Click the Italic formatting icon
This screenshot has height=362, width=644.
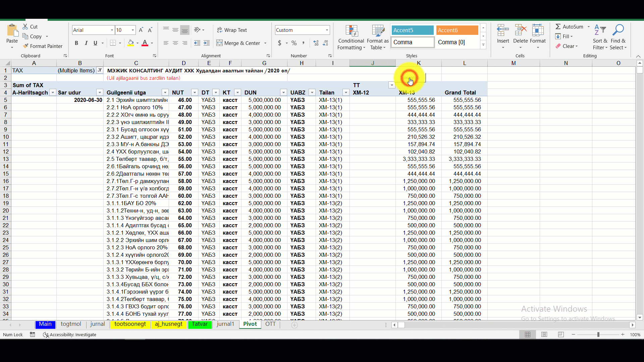coord(86,43)
